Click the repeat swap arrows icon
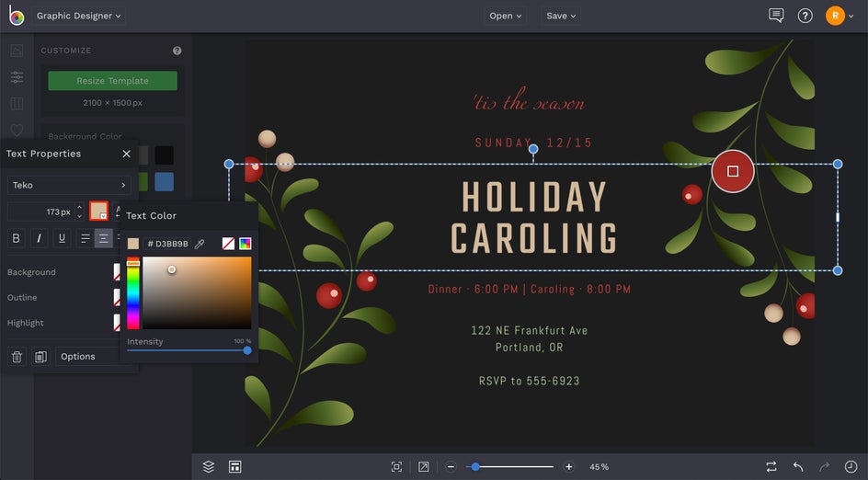The image size is (868, 480). pyautogui.click(x=771, y=467)
